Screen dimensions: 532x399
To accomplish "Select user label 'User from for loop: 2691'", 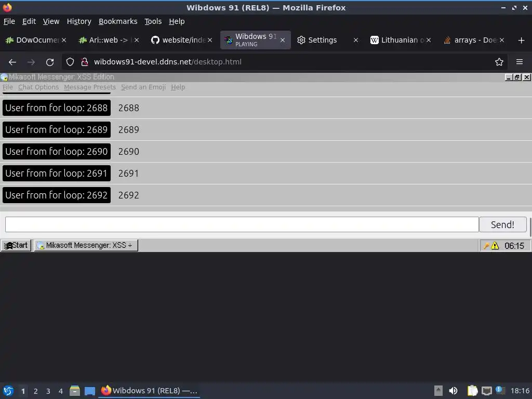I will coord(56,174).
